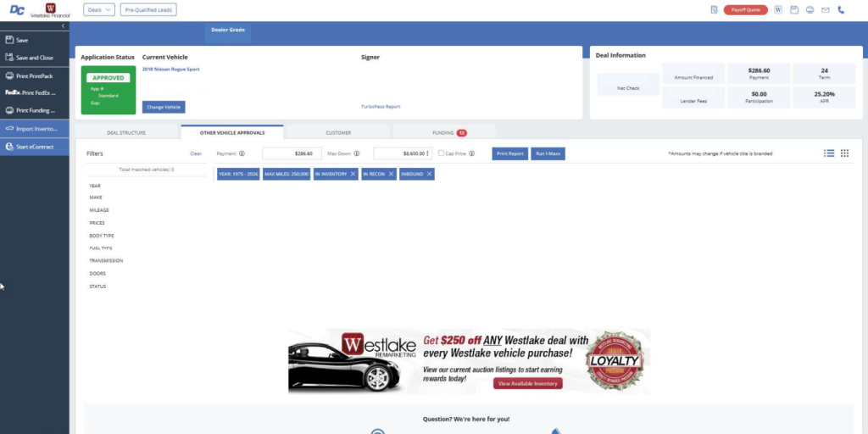The height and width of the screenshot is (434, 868).
Task: Click the Change Vehicle button
Action: [164, 107]
